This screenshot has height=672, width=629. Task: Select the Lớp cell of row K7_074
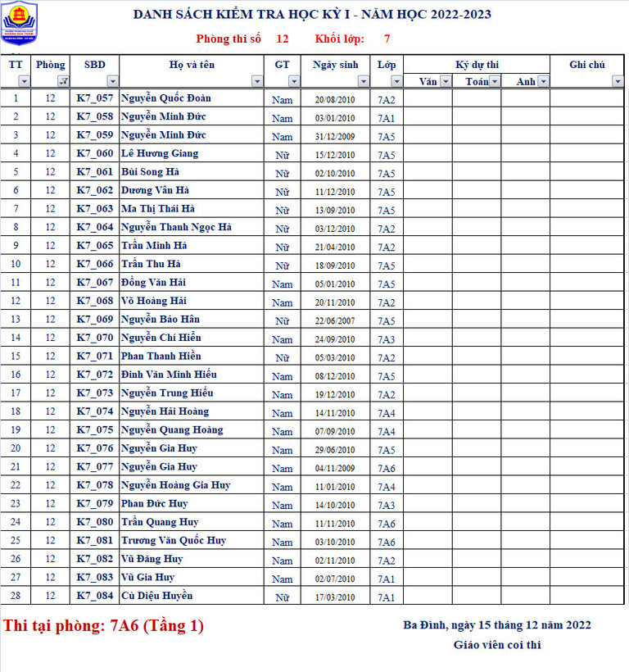coord(387,413)
